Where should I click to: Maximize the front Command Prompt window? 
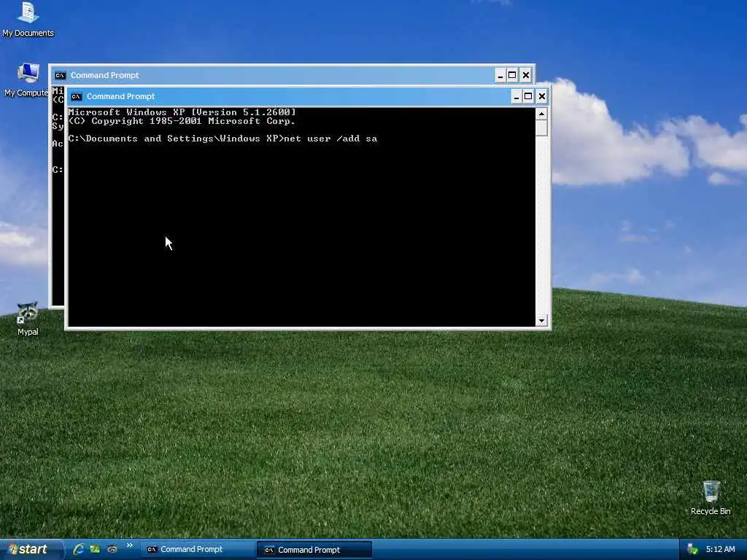point(528,97)
